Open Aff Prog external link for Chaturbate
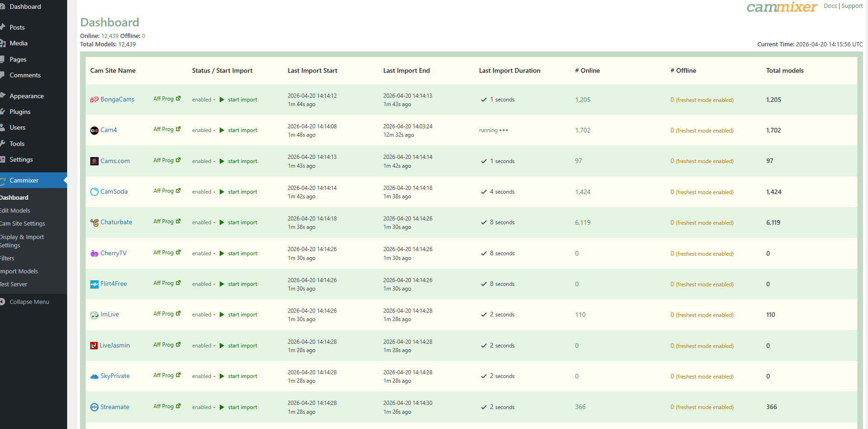Image resolution: width=868 pixels, height=429 pixels. [178, 221]
